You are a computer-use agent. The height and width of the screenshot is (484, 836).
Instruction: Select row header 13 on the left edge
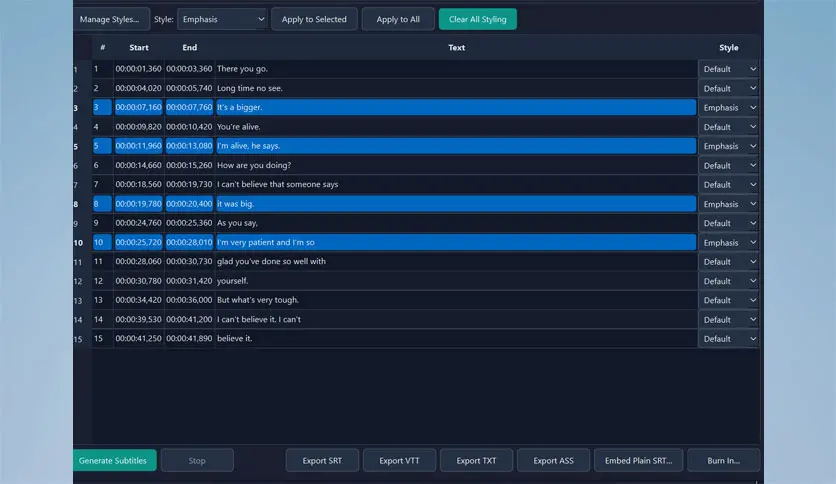tap(79, 301)
